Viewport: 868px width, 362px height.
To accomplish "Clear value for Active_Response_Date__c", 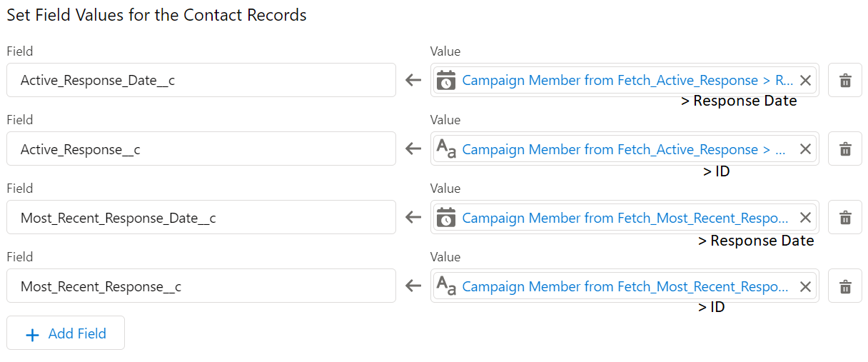I will pyautogui.click(x=805, y=81).
